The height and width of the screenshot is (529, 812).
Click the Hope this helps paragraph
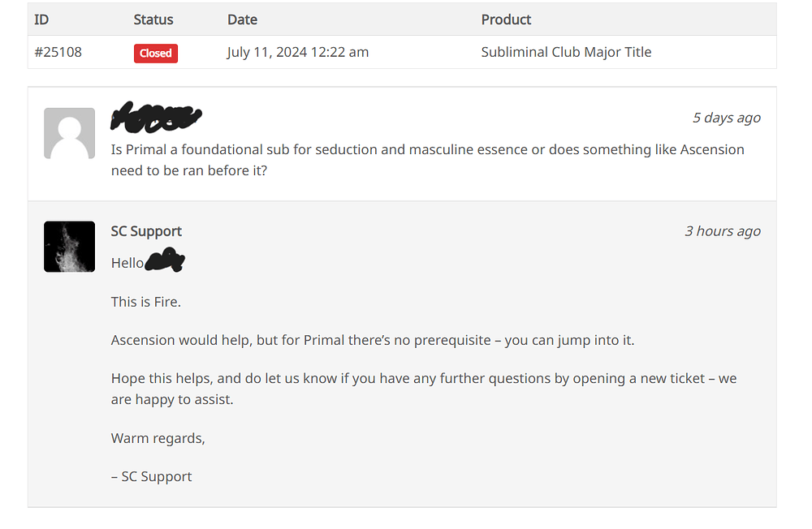pyautogui.click(x=424, y=389)
